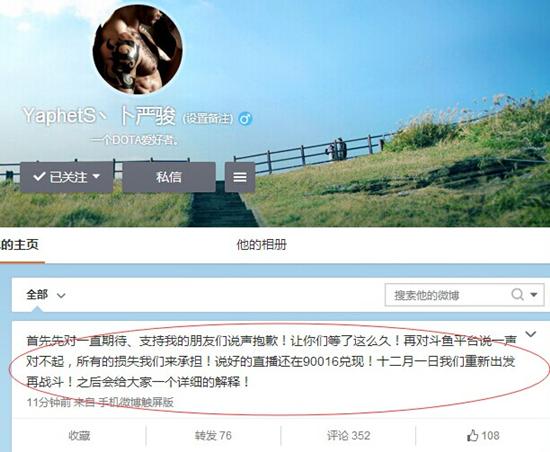Click 手机微博触屏版 source link
This screenshot has width=550, height=452.
point(136,402)
